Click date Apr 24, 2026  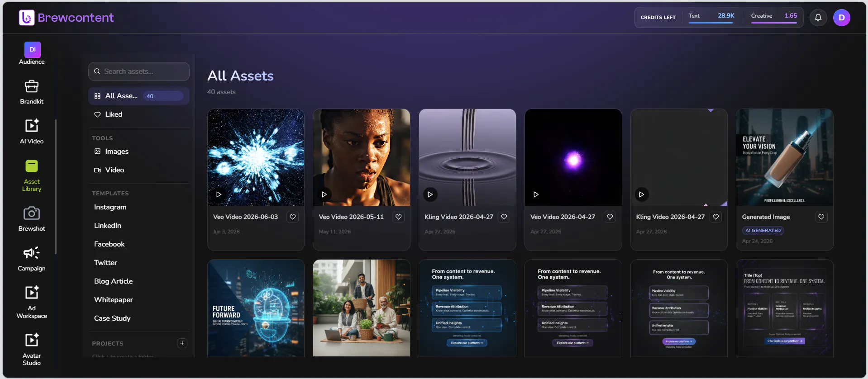pyautogui.click(x=757, y=241)
